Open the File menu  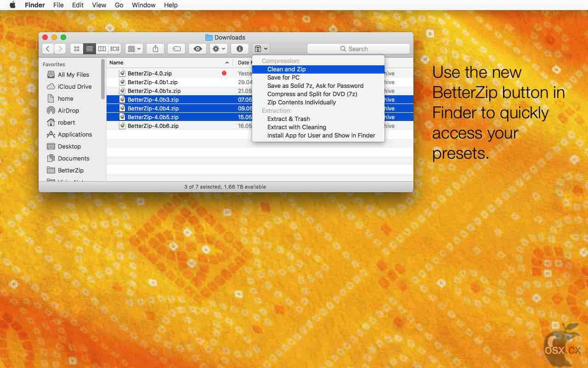coord(58,5)
